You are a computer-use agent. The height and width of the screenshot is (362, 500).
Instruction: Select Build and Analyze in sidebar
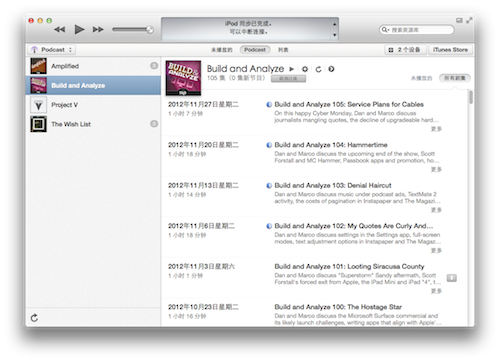pos(93,85)
